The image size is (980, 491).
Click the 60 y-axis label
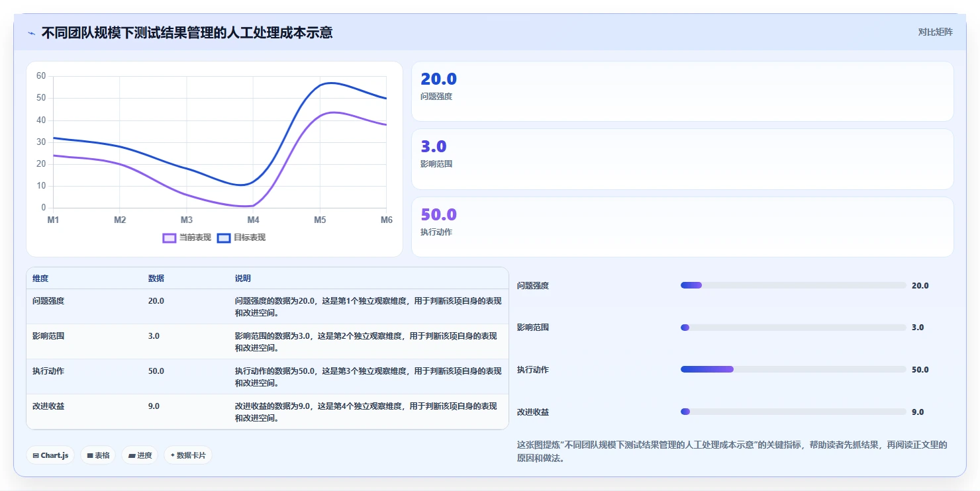click(x=41, y=76)
